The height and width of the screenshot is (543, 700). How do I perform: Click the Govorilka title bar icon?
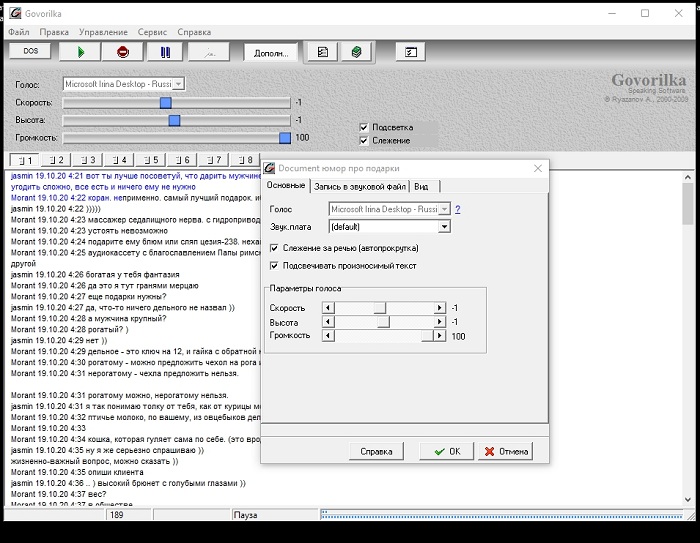click(x=15, y=13)
